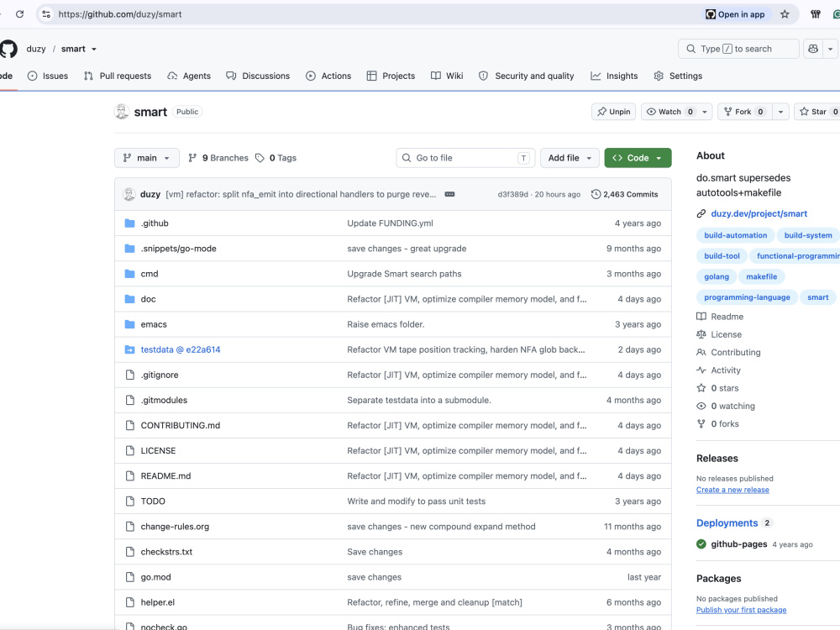Image resolution: width=840 pixels, height=630 pixels.
Task: Open the submodule folder icon for testdata
Action: (129, 349)
